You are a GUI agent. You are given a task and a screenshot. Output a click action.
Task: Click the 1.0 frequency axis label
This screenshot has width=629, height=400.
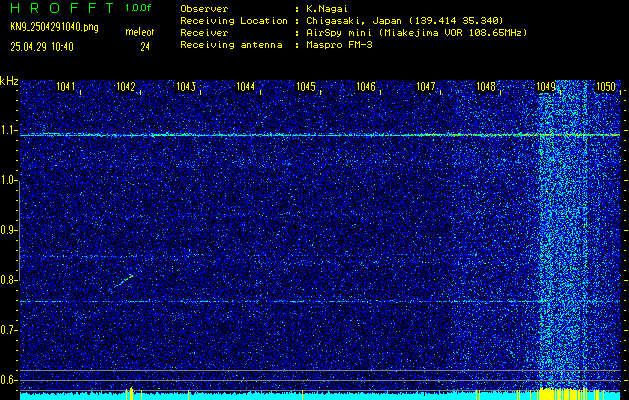point(8,180)
